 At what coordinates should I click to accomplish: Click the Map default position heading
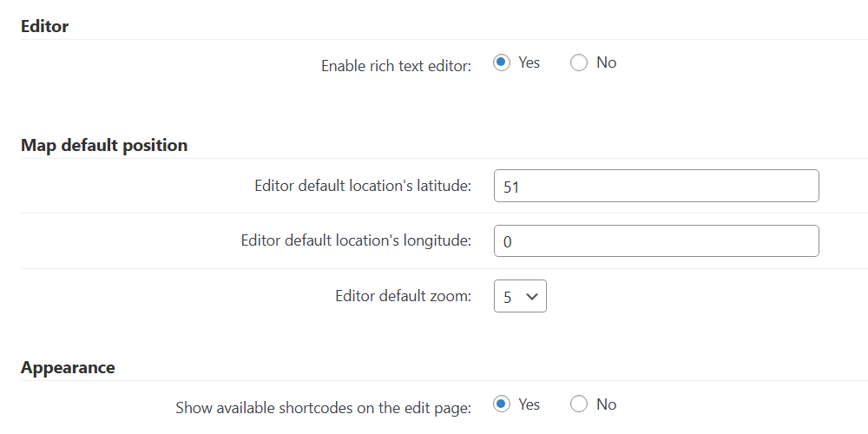(104, 146)
